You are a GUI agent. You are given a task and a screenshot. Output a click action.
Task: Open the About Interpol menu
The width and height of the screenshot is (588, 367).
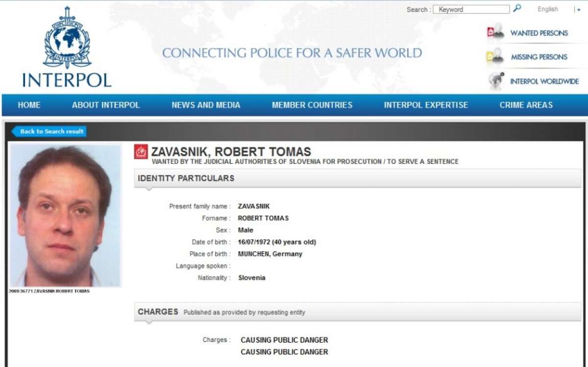click(106, 105)
